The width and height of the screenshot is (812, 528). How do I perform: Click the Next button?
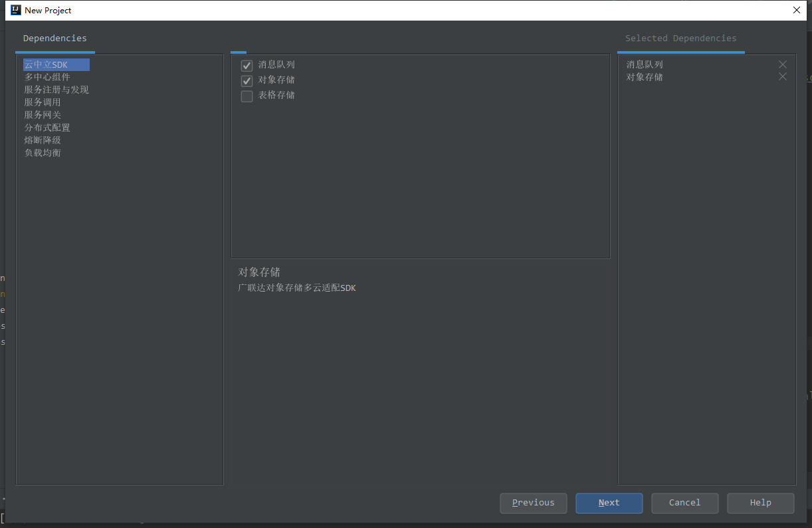click(x=609, y=503)
